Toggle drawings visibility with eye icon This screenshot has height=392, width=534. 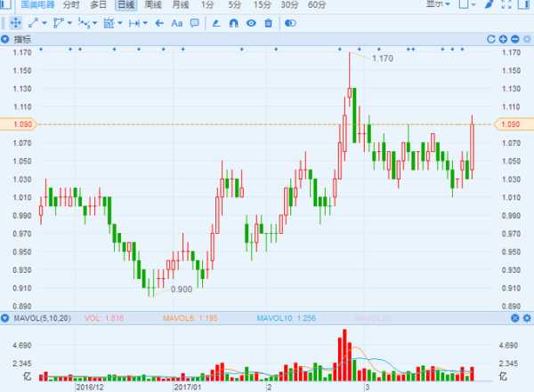pos(251,22)
